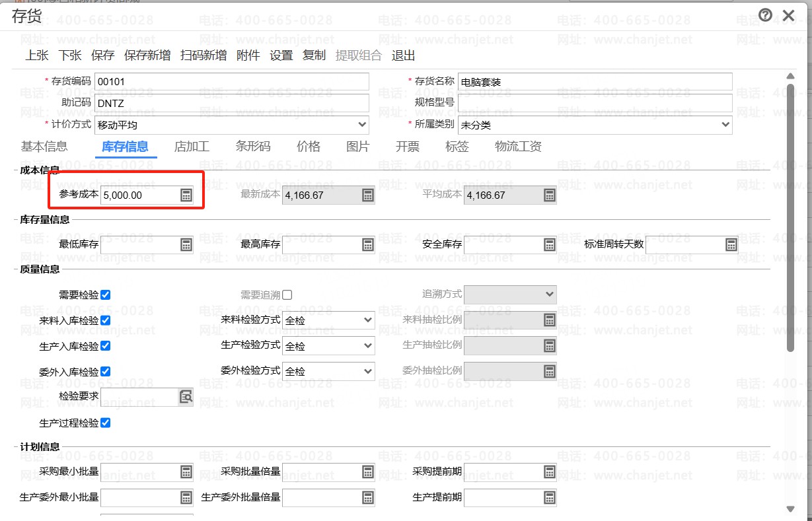This screenshot has height=521, width=812.
Task: Switch to 店加工 tab
Action: coord(192,147)
